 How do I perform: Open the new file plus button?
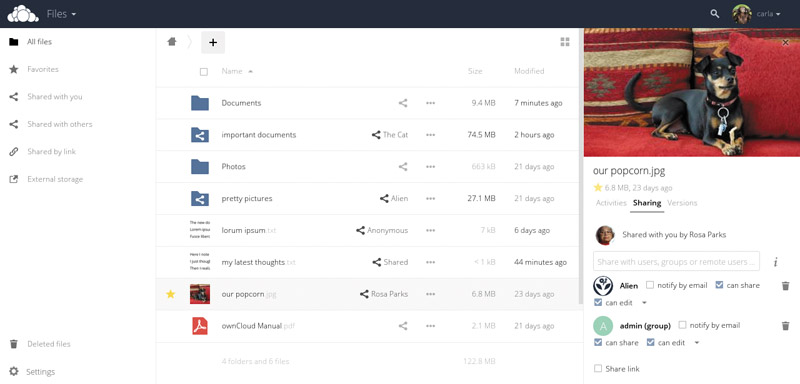(x=213, y=42)
